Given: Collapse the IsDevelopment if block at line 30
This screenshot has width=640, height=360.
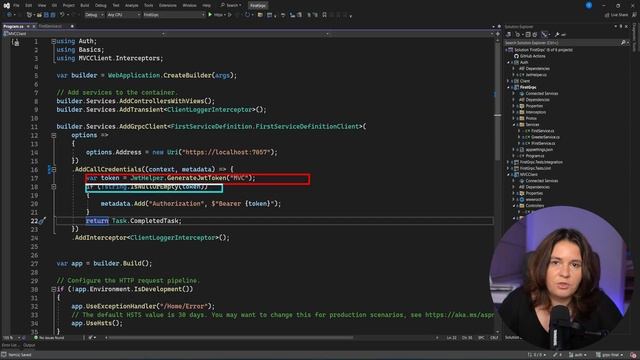Looking at the screenshot, I should [53, 289].
